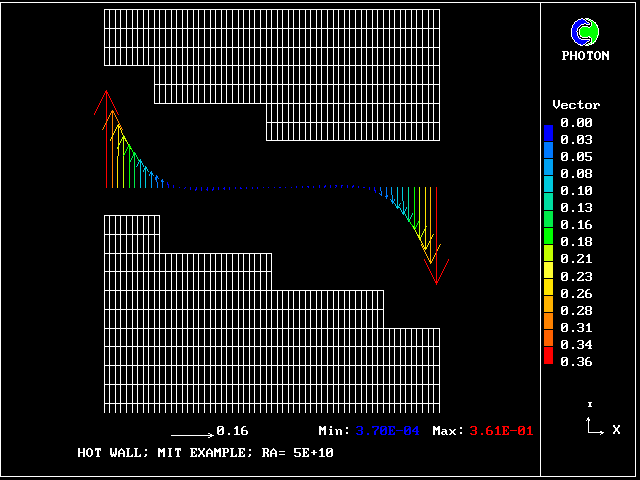Image resolution: width=640 pixels, height=480 pixels.
Task: Click the PHOTON text label
Action: [585, 56]
